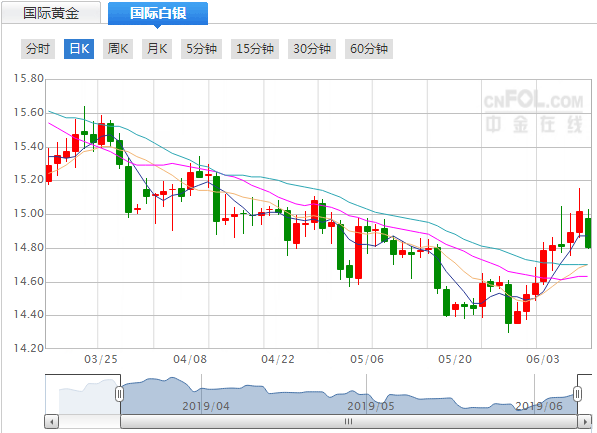Click the 2019/04 label in overview
The image size is (597, 433).
[206, 406]
